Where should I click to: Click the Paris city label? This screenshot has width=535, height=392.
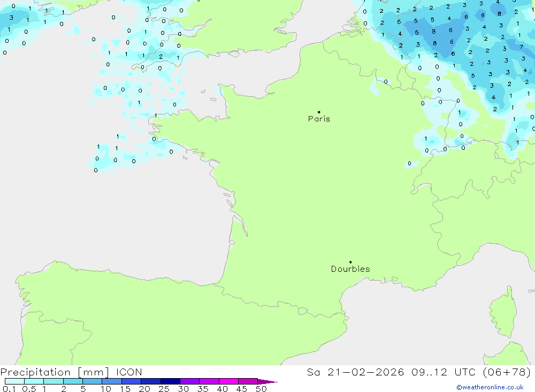point(319,119)
